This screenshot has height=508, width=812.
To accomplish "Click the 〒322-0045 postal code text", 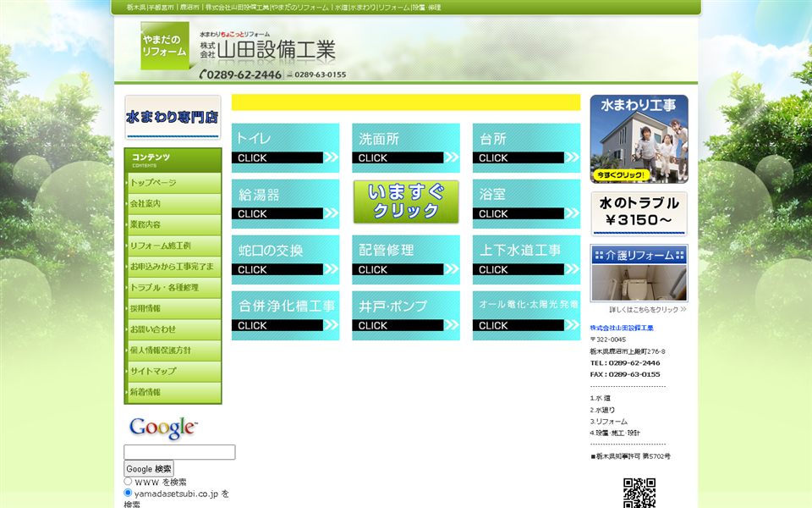I will point(608,340).
